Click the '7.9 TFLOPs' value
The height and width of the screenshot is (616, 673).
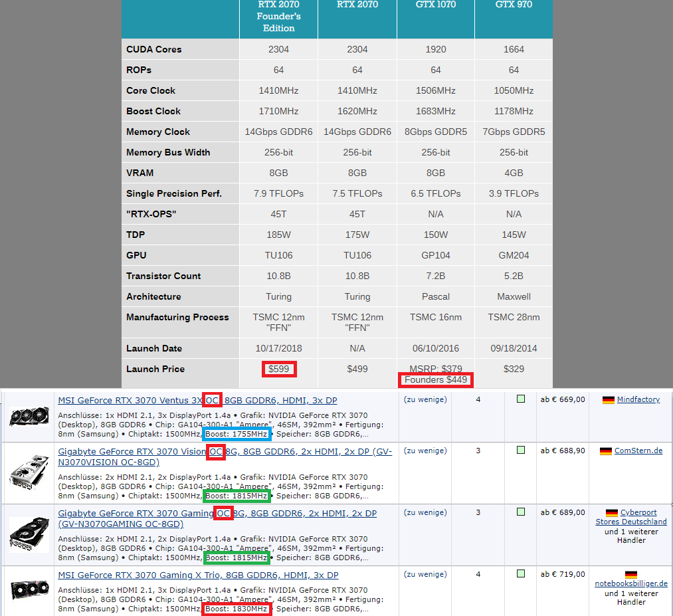(x=278, y=193)
